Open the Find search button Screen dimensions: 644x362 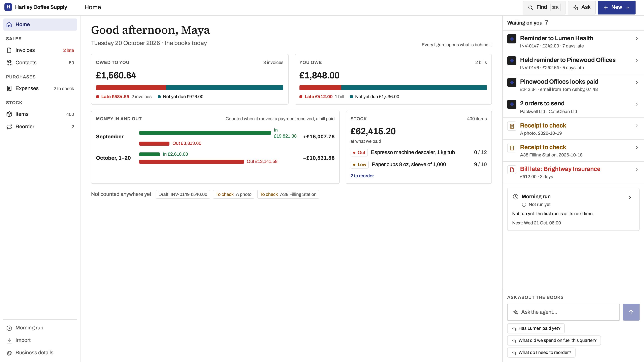(544, 7)
